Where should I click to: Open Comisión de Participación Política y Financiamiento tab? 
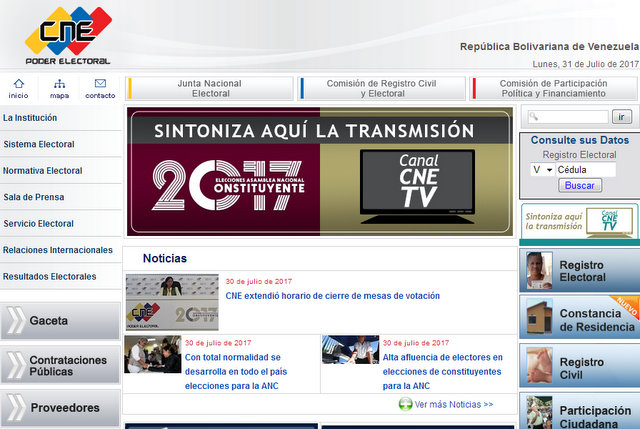pos(553,88)
